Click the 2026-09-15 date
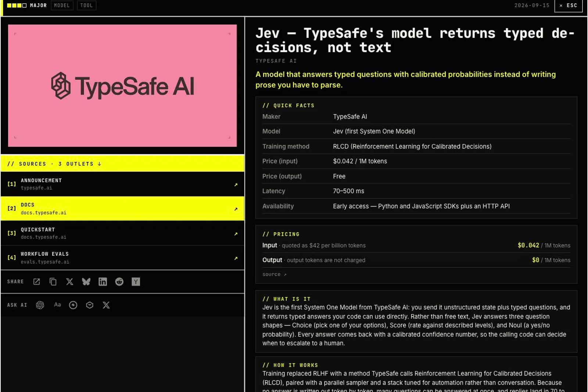588x392 pixels. [x=532, y=5]
